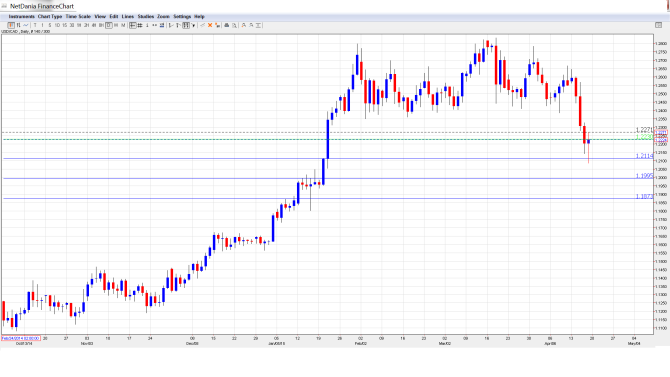Switch to 2-hour time scale
This screenshot has width=670, height=377.
point(86,25)
